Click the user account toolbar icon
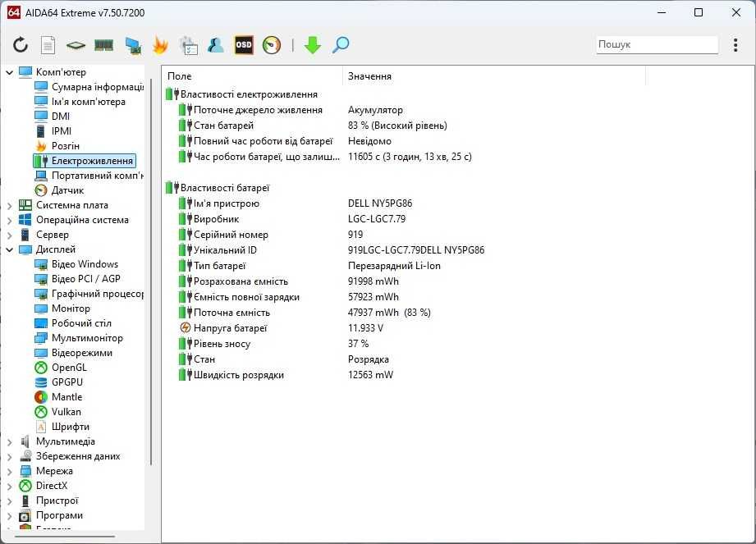The height and width of the screenshot is (544, 756). [x=216, y=45]
